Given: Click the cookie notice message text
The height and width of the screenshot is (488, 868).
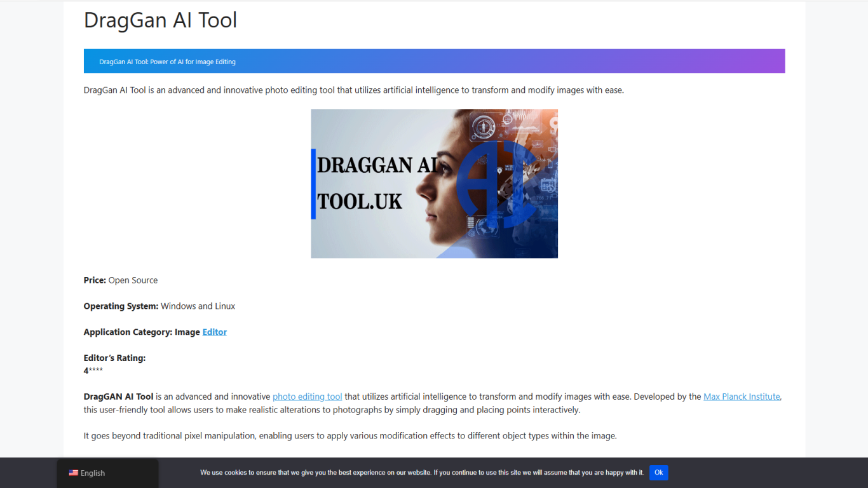Looking at the screenshot, I should [x=421, y=473].
